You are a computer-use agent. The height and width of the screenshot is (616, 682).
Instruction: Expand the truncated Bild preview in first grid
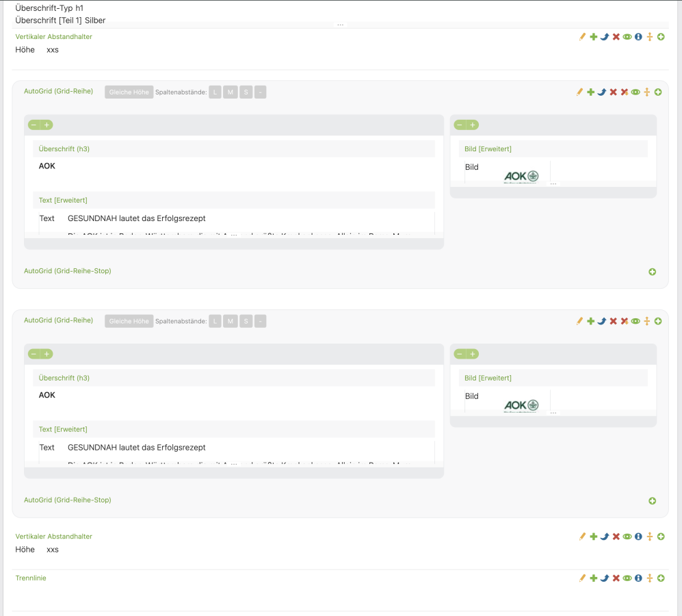(553, 184)
